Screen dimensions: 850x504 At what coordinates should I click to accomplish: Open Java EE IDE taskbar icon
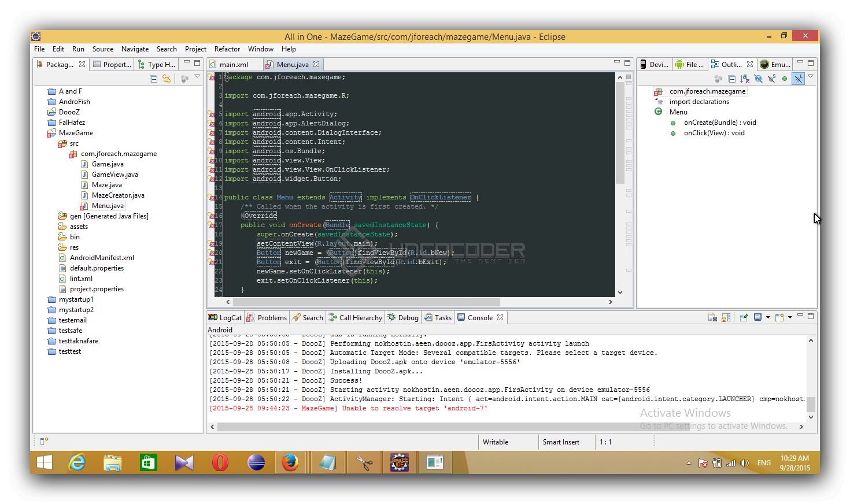coord(399,462)
